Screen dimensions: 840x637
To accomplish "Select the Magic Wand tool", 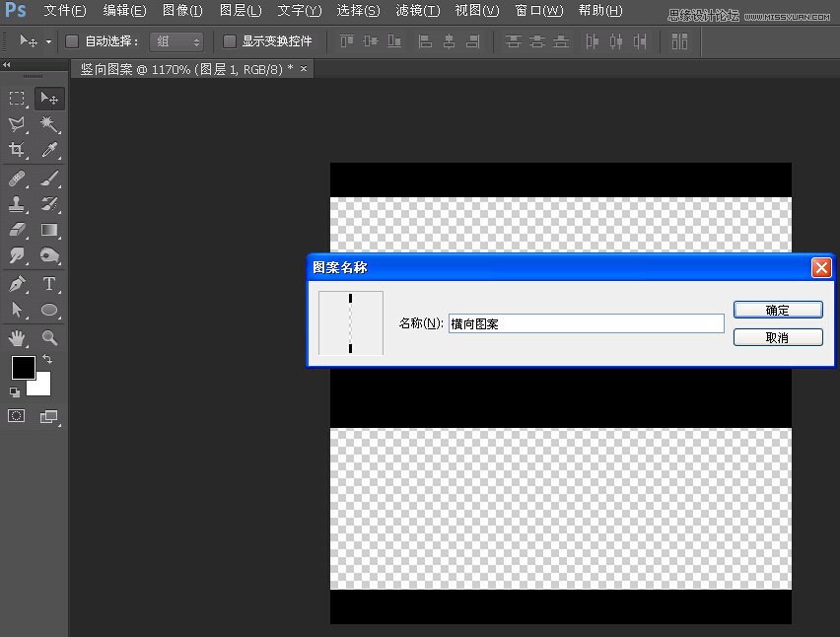I will pyautogui.click(x=48, y=124).
